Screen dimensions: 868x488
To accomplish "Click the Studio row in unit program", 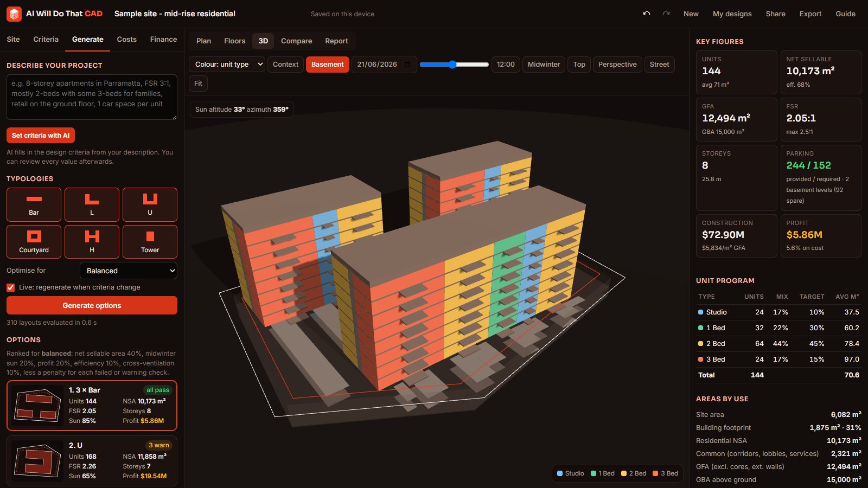I will (x=778, y=312).
